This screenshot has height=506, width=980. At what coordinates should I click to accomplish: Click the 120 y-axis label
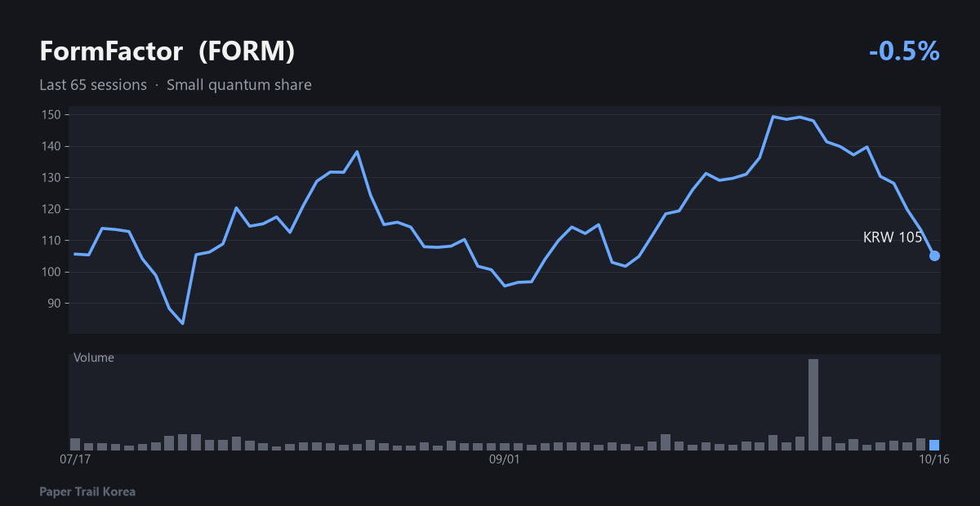pos(51,209)
